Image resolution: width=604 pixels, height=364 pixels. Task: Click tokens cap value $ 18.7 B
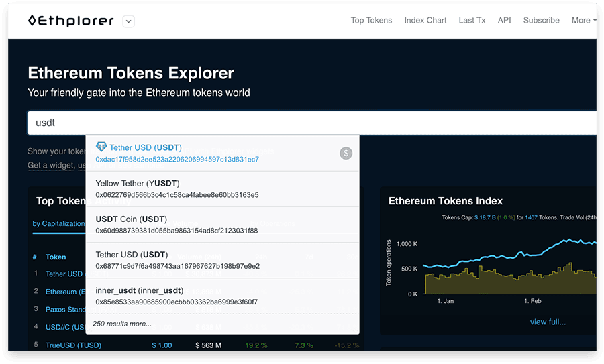point(485,217)
